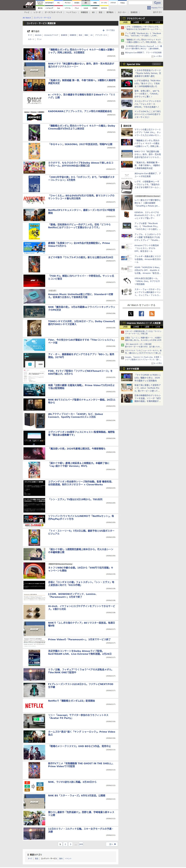Open the Snoopy マイナンバーカードケース ranking item

pos(143,332)
